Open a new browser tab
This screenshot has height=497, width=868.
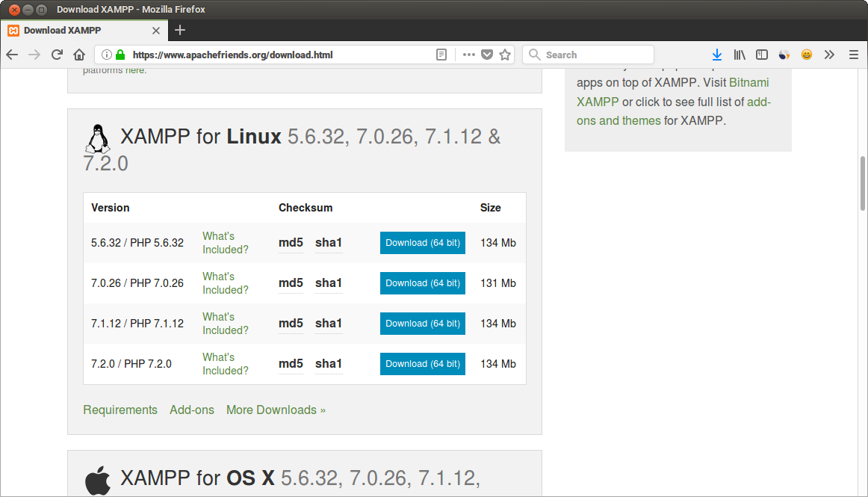pos(179,31)
